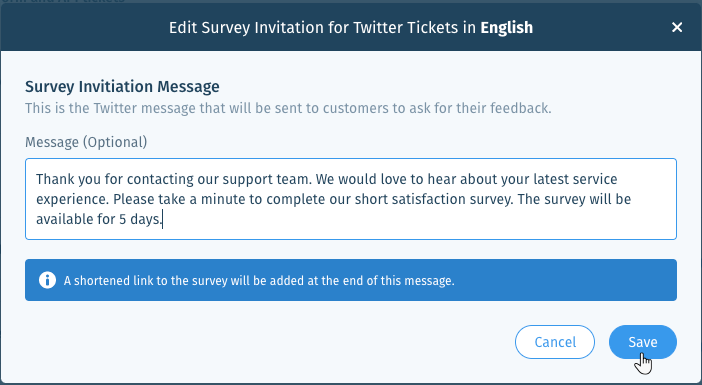702x385 pixels.
Task: Click the "Survey Invitiation Message" heading
Action: click(122, 86)
